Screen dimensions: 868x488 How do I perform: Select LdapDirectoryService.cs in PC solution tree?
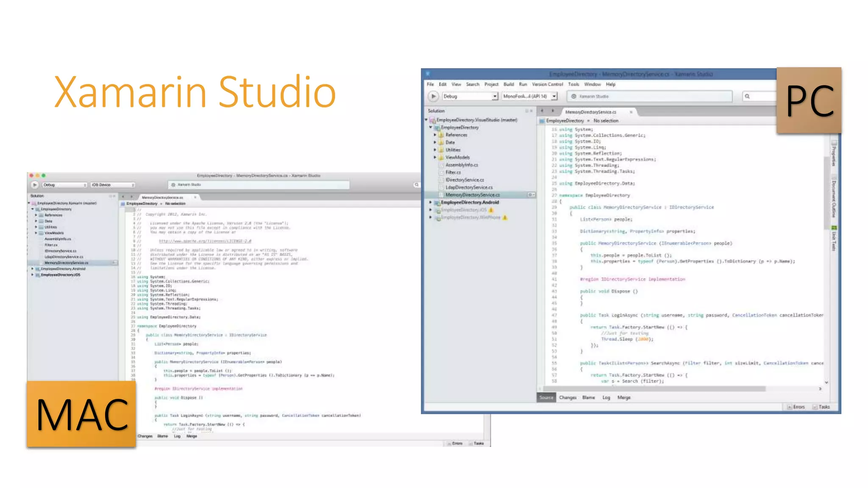click(469, 188)
